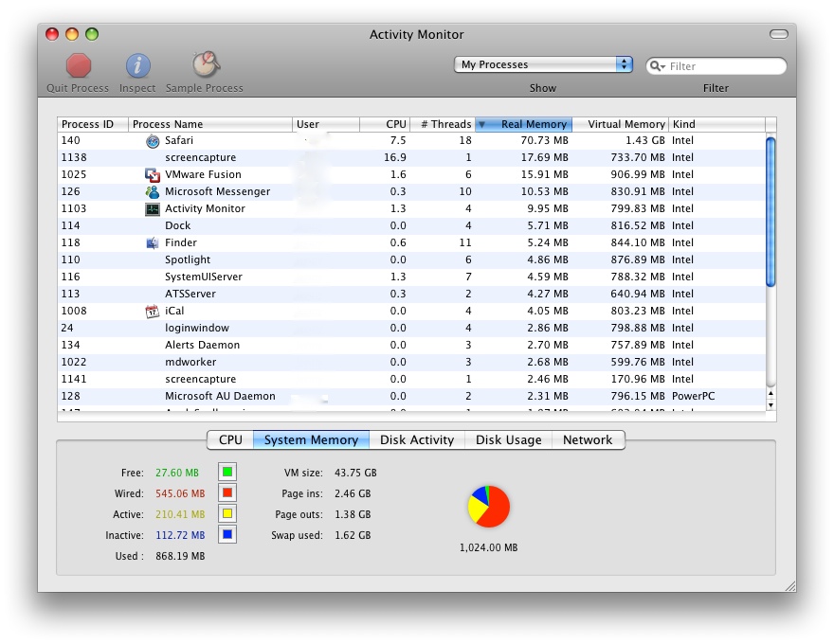Viewport: 834px width, 644px height.
Task: Open the Network tab
Action: coord(588,440)
